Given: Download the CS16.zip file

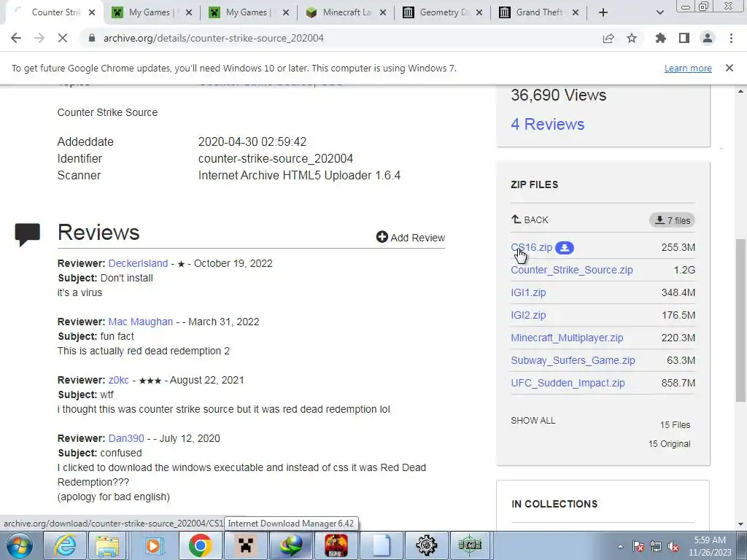Looking at the screenshot, I should click(x=532, y=248).
